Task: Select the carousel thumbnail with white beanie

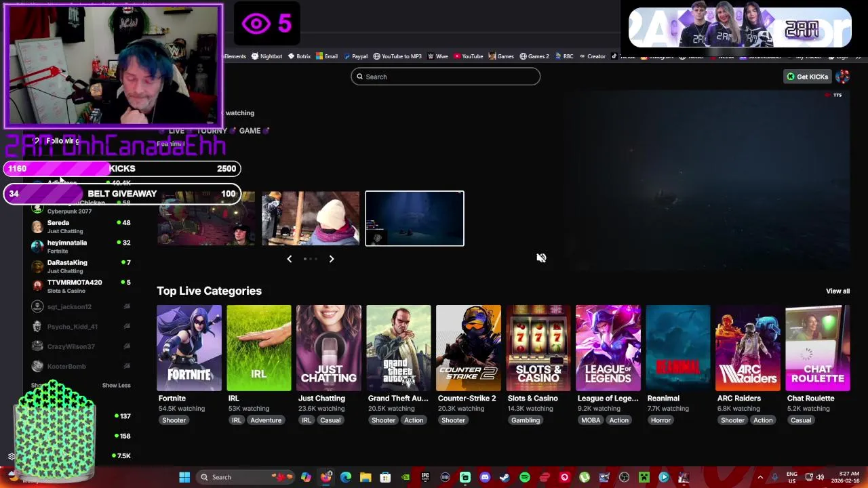Action: pos(311,218)
